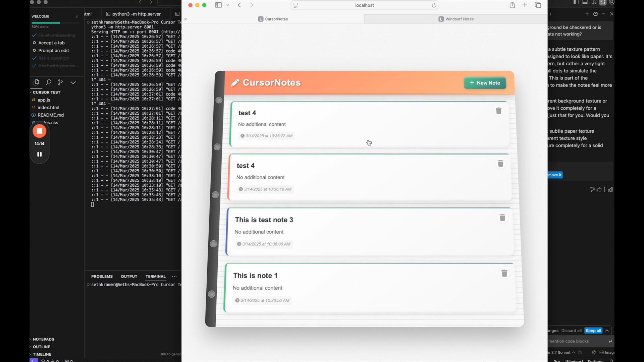Expand the NOTEPADS section
This screenshot has width=644, height=362.
(x=43, y=339)
